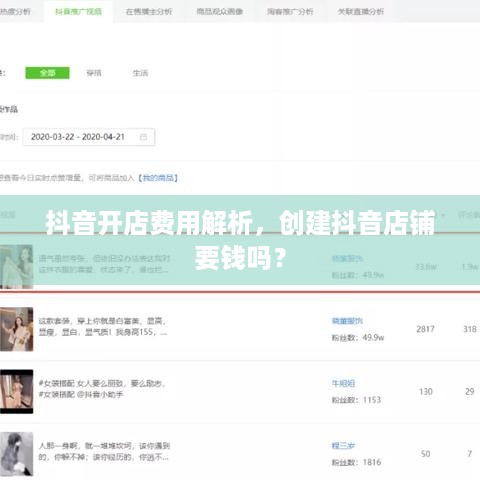Open the 程三岁 account link

tap(343, 446)
